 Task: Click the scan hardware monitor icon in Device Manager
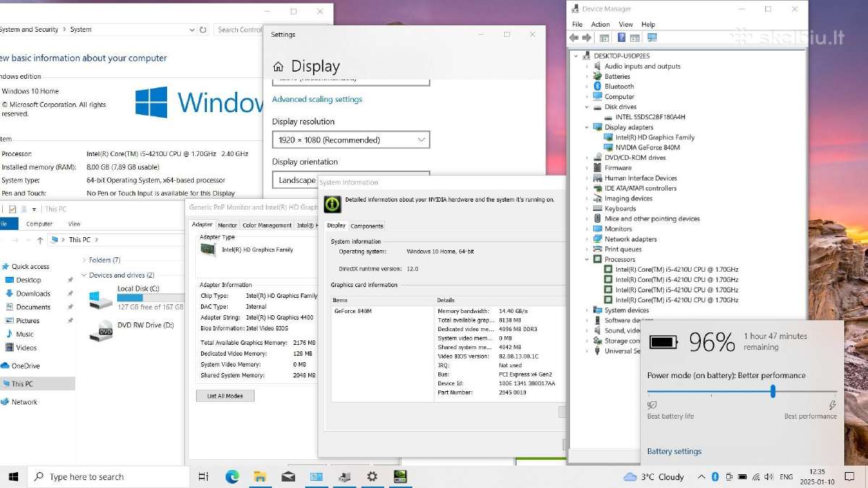tap(652, 38)
